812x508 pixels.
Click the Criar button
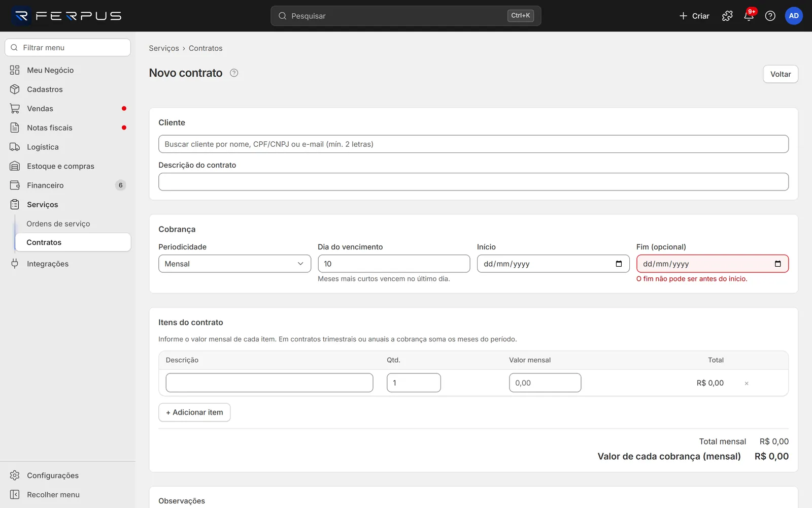tap(694, 16)
